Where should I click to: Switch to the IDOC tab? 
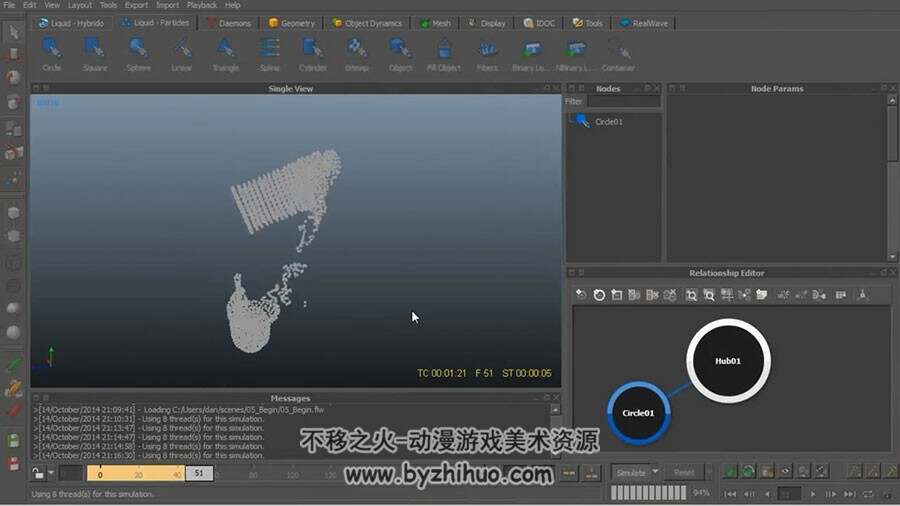539,23
